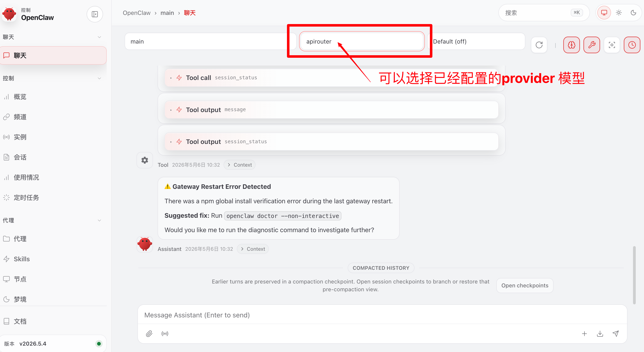Select the system theme monitor icon

pyautogui.click(x=604, y=13)
